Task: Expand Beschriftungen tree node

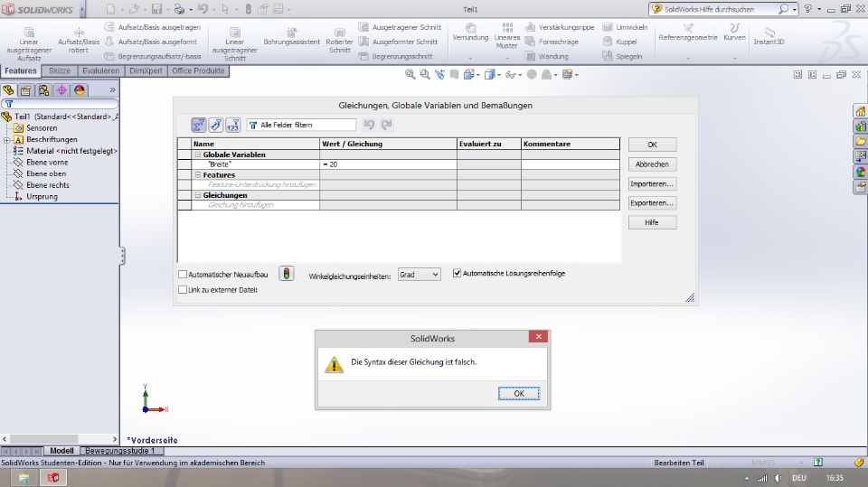Action: click(6, 140)
